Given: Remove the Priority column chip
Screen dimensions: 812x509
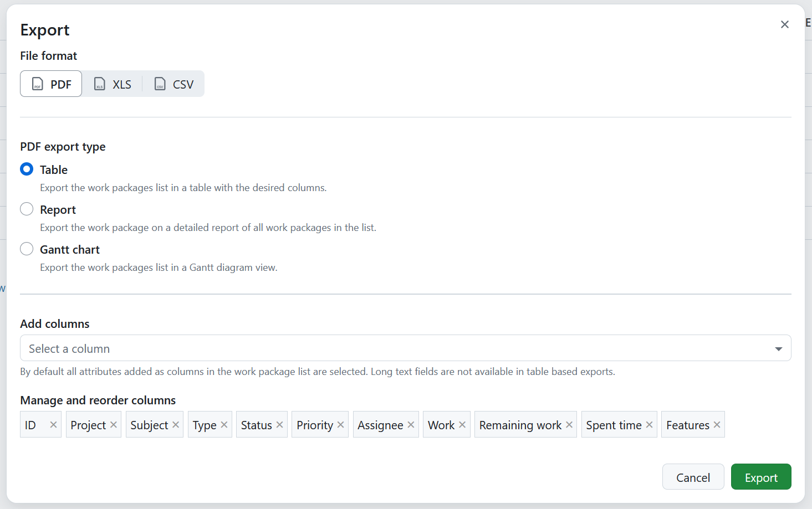Looking at the screenshot, I should [340, 424].
